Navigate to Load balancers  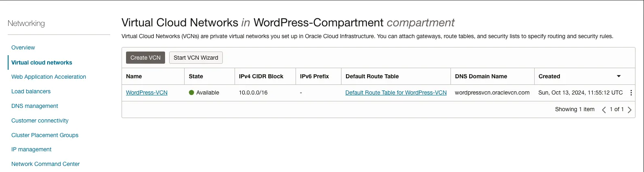tap(31, 91)
